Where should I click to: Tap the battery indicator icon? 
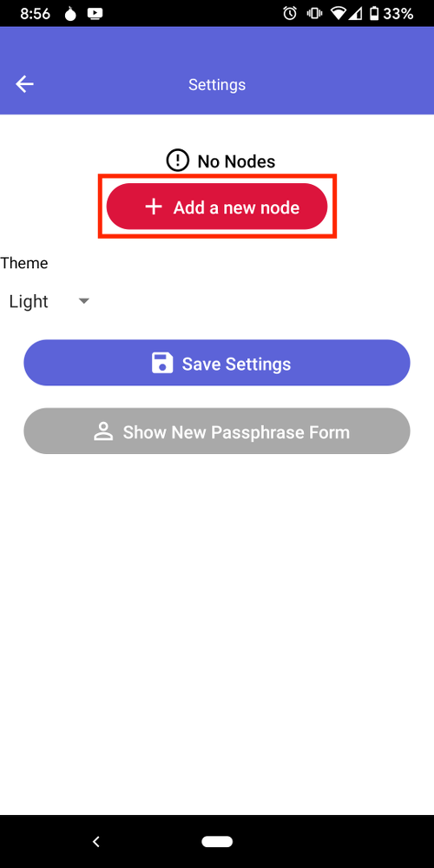point(374,14)
